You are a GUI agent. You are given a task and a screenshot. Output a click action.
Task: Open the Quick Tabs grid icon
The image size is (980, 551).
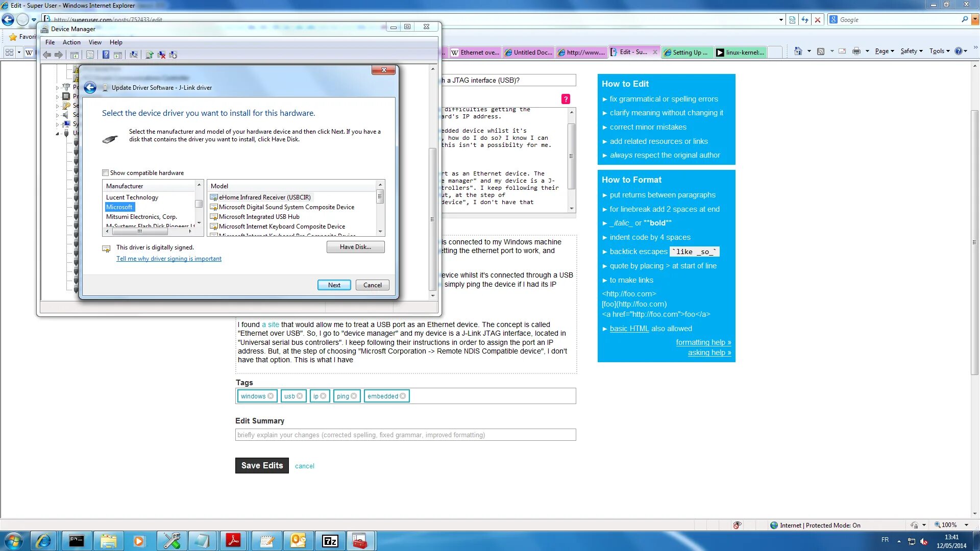click(x=9, y=52)
